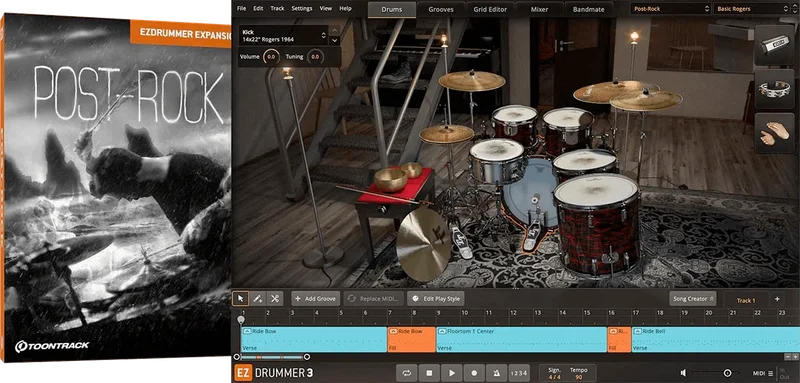Select the arrow pointer tool

[241, 299]
